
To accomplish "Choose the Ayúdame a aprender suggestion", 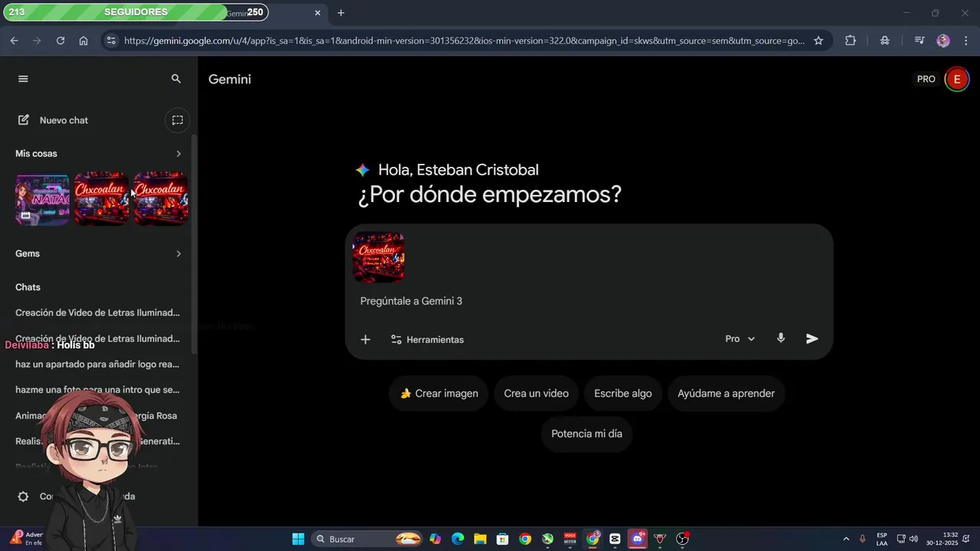I will (726, 393).
